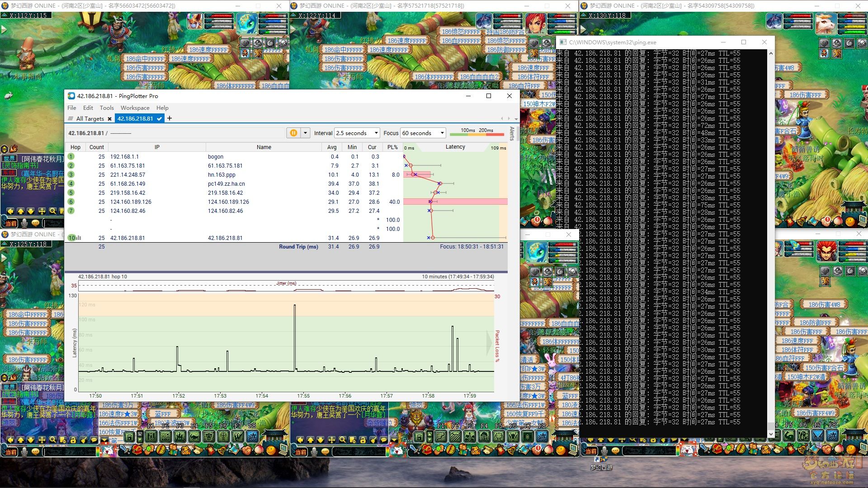Open the scroll quest icon in bottom-left game window
868x488 pixels.
click(198, 450)
